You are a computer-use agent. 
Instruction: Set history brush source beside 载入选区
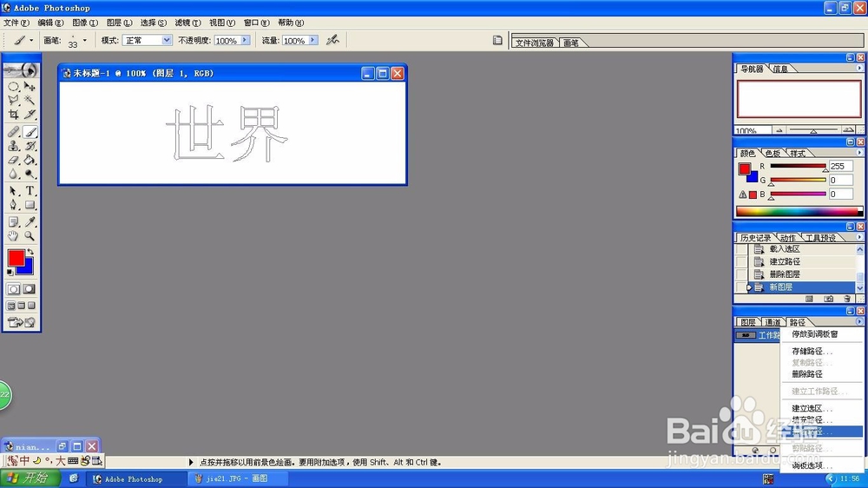point(741,249)
